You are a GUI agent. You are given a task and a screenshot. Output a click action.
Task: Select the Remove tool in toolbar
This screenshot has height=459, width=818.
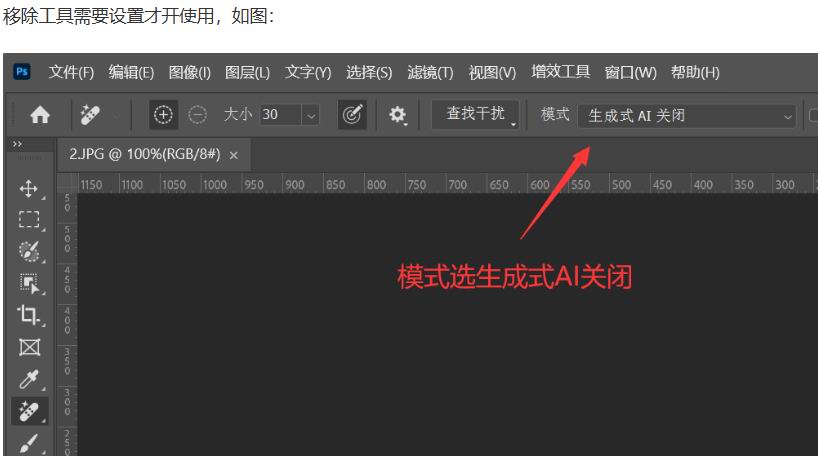pyautogui.click(x=28, y=411)
